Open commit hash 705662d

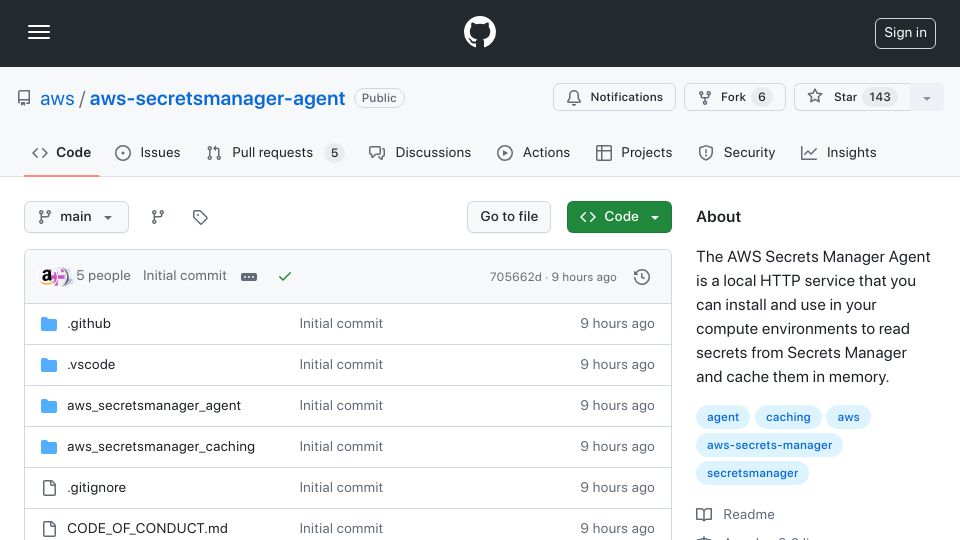coord(516,277)
